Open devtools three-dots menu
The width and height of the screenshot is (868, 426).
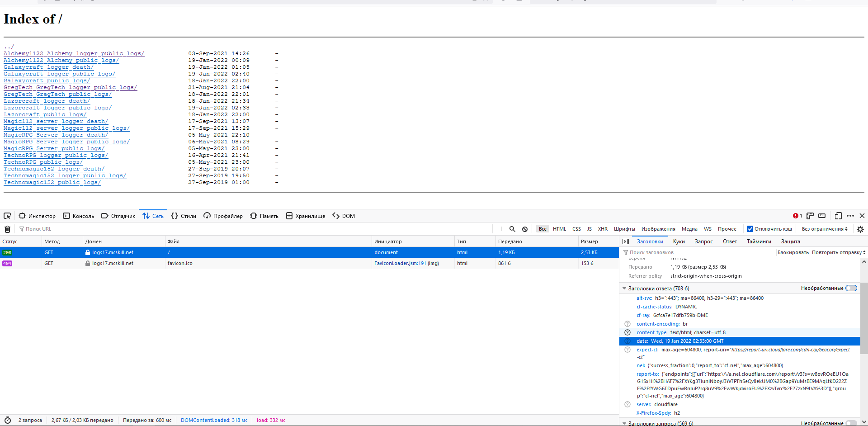click(850, 216)
